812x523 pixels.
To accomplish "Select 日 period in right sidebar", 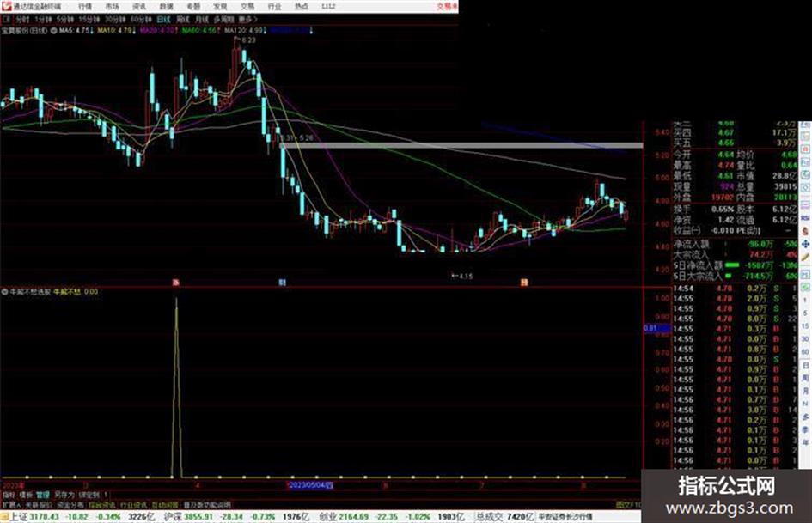I will tap(805, 365).
